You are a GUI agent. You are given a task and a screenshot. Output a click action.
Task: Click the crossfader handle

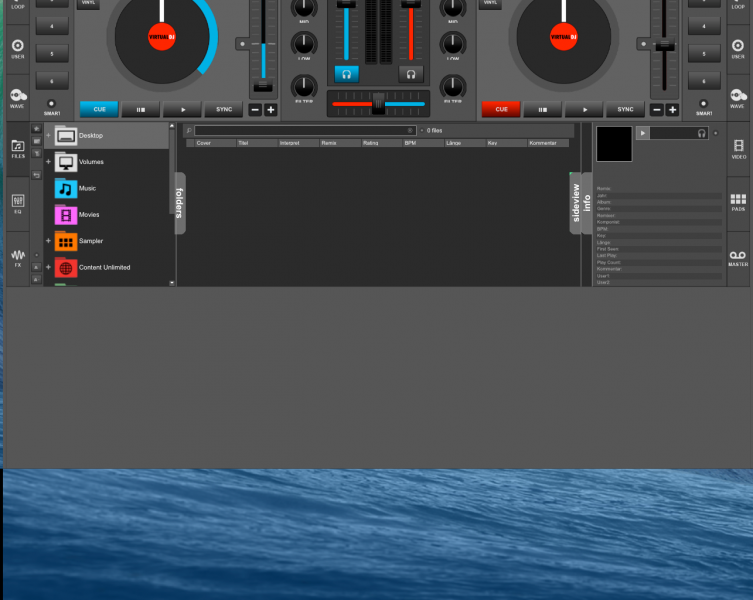pyautogui.click(x=378, y=104)
